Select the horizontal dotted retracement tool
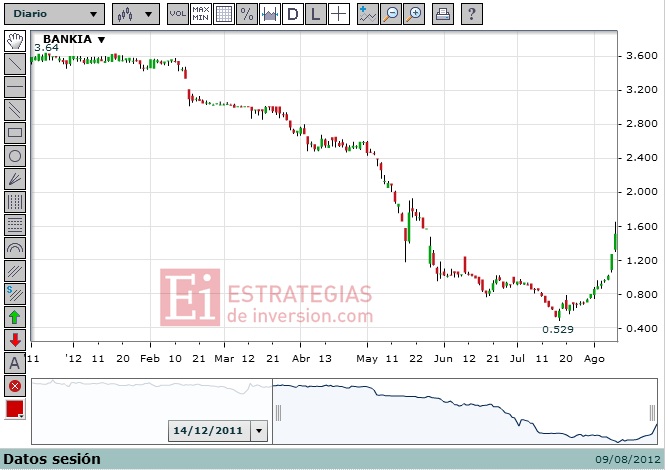The image size is (670, 470). 15,225
